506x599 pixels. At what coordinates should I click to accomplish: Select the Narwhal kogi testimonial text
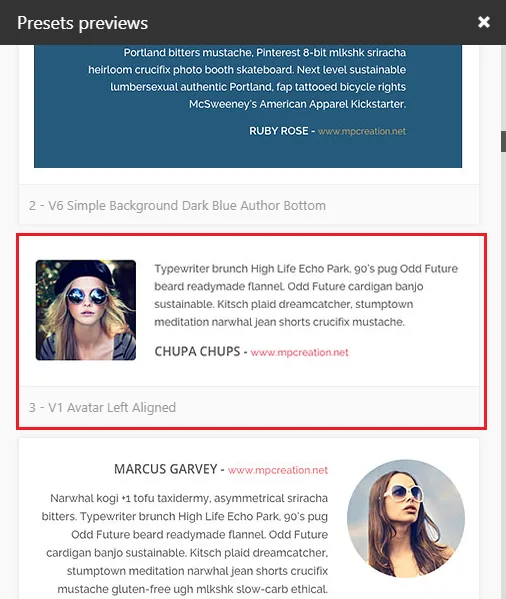(x=185, y=544)
